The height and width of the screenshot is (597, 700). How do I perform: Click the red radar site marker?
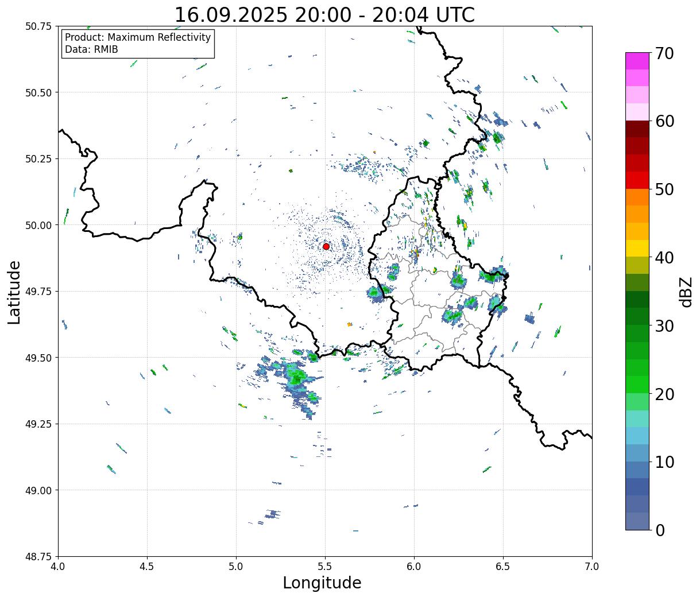tap(326, 246)
